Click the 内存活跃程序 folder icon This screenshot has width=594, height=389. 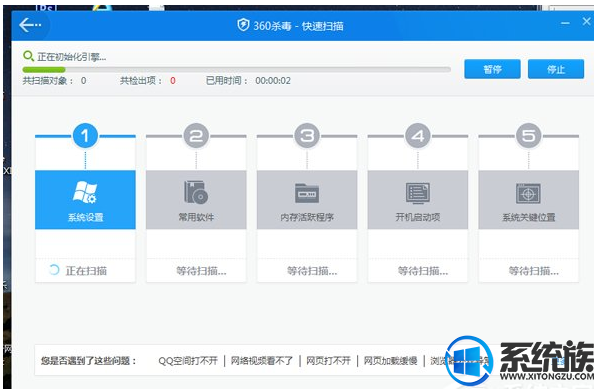[x=307, y=193]
